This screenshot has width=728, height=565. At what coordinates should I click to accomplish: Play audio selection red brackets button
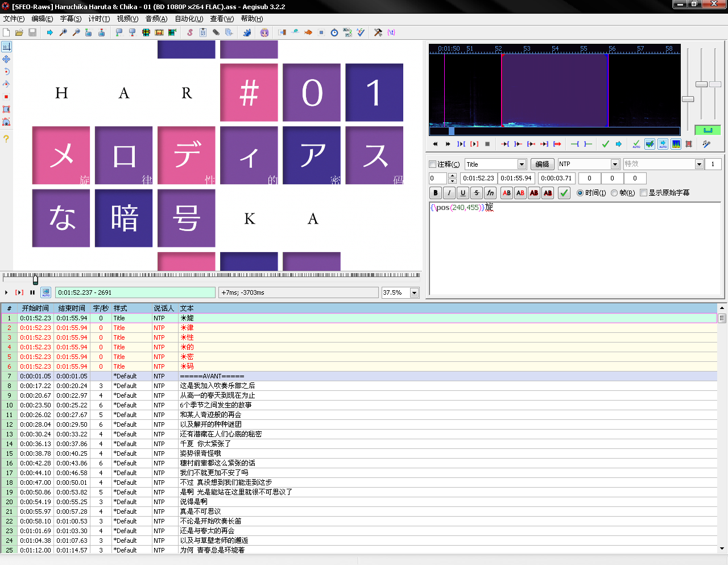474,144
